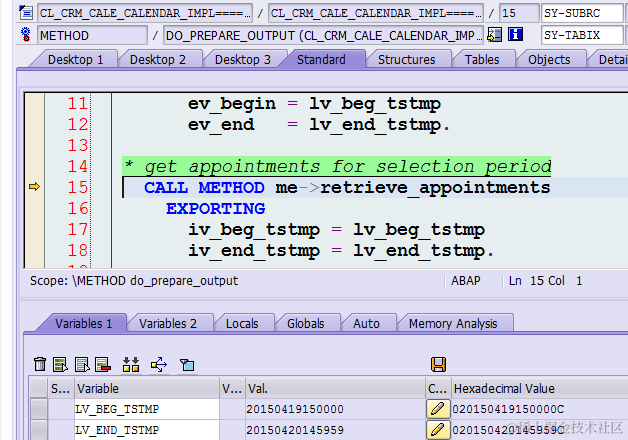The width and height of the screenshot is (628, 440).
Task: Click line number 11 in the gutter
Action: click(77, 104)
